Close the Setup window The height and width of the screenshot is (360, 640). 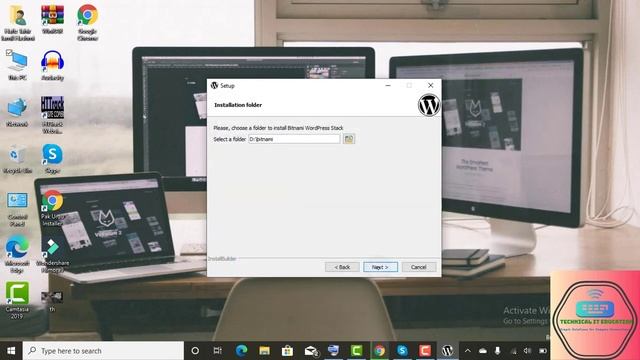[430, 85]
